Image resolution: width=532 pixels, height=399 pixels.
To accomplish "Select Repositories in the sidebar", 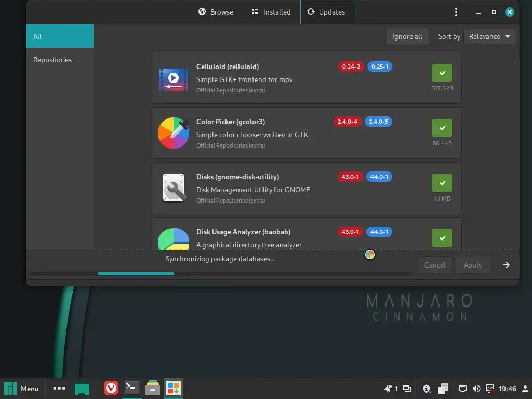I will coord(60,60).
